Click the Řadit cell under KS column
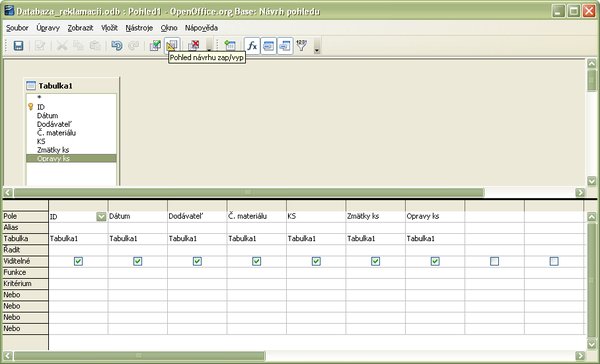 click(316, 250)
